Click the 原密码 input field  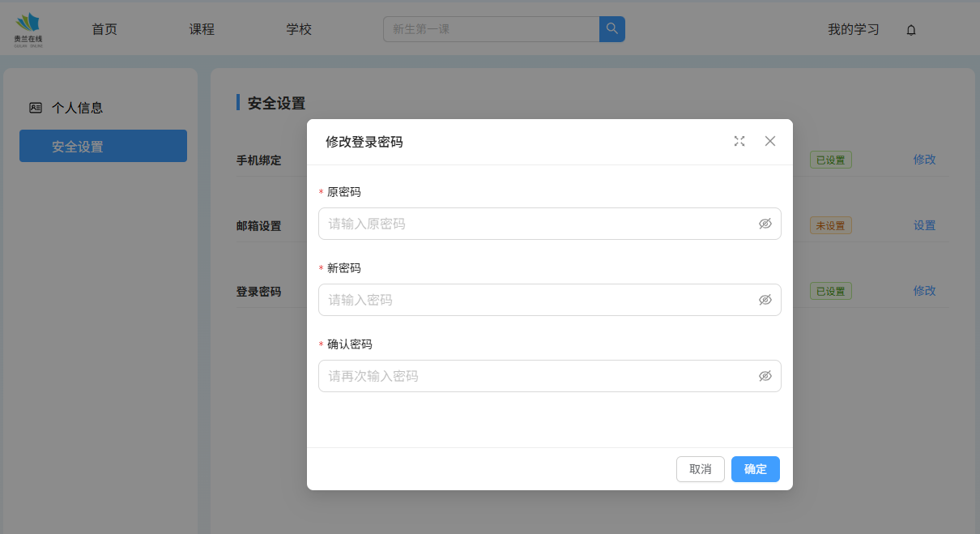[x=535, y=224]
